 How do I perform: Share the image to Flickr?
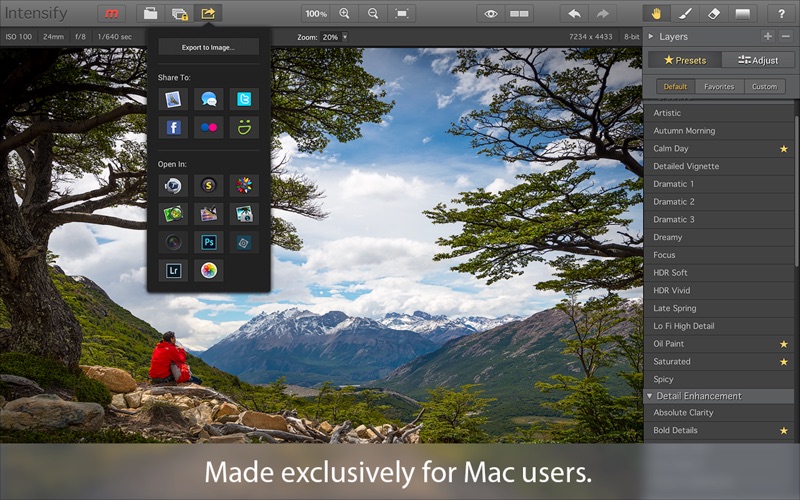click(x=208, y=128)
